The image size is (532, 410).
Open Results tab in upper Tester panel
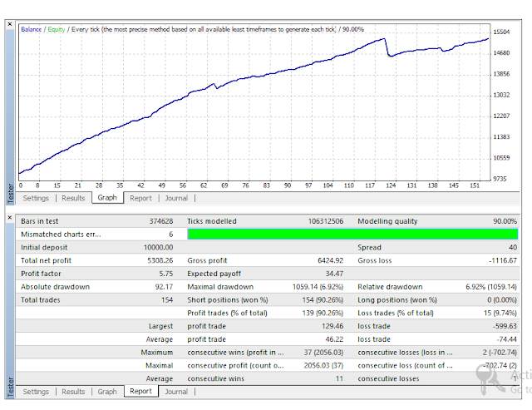(x=73, y=198)
